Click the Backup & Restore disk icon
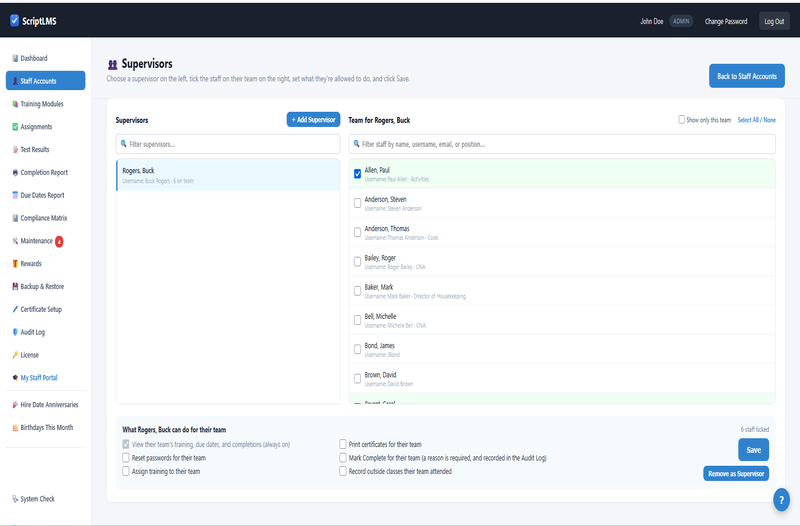This screenshot has height=526, width=800. (x=15, y=286)
